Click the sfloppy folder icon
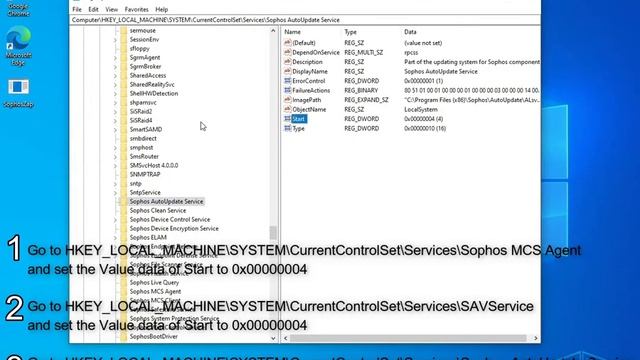Screen dimensions: 640x360 click(123, 49)
